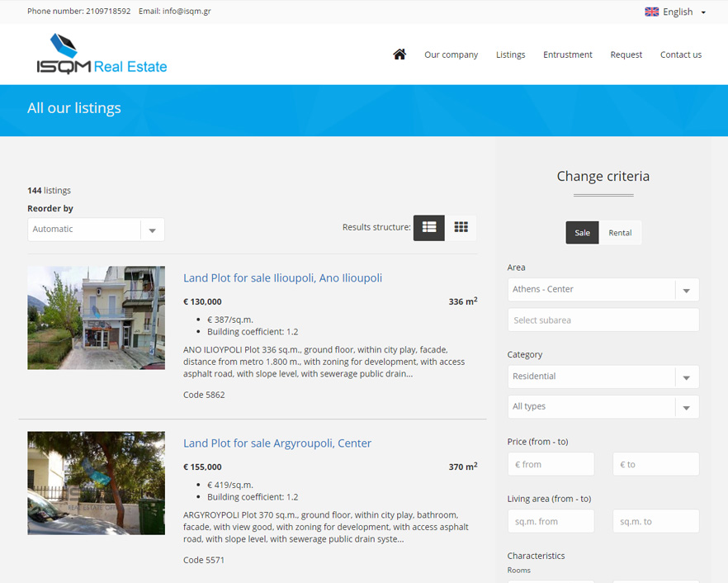Click the € 419/sq.m. bullet
The height and width of the screenshot is (583, 728).
point(229,485)
